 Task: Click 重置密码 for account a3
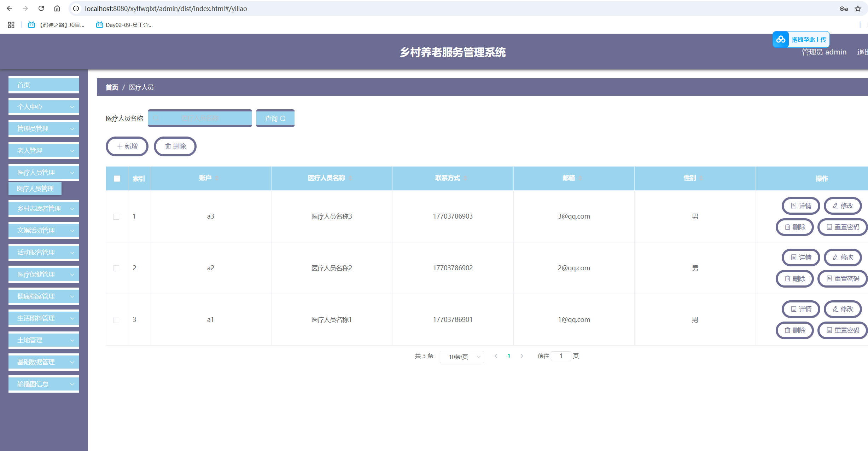click(843, 227)
